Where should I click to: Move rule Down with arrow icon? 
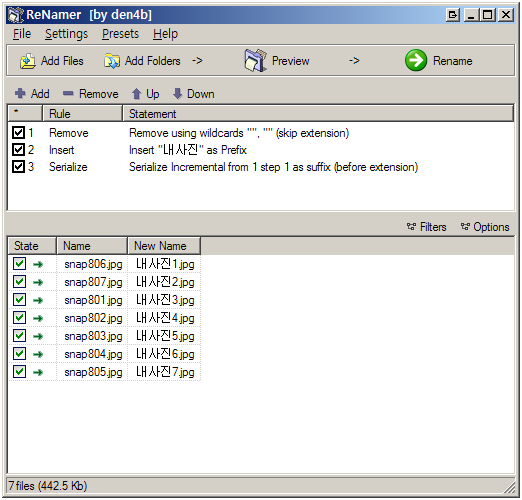tap(178, 94)
